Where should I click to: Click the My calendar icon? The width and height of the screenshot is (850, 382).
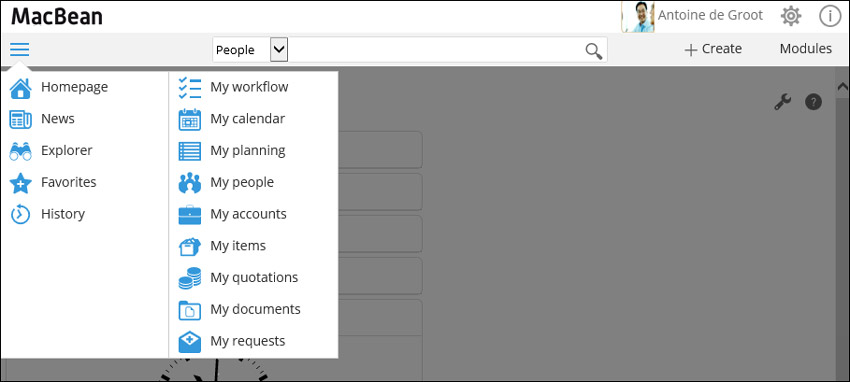point(190,119)
